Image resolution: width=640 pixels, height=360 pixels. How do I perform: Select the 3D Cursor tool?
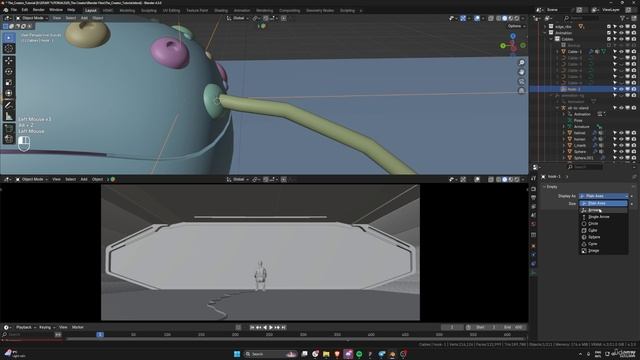[9, 49]
